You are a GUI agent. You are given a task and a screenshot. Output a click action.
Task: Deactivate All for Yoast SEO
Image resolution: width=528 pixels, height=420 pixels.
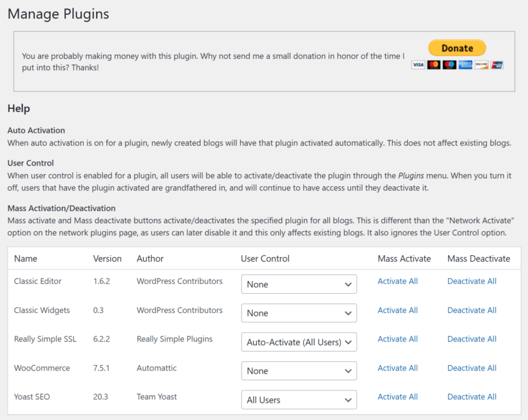pos(472,396)
